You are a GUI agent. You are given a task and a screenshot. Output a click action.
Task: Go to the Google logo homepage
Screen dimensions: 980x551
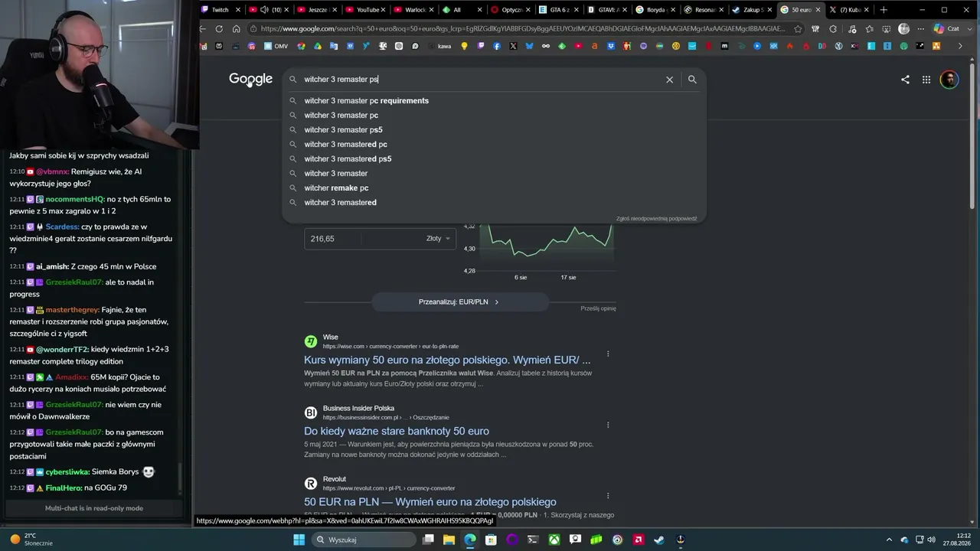coord(250,80)
